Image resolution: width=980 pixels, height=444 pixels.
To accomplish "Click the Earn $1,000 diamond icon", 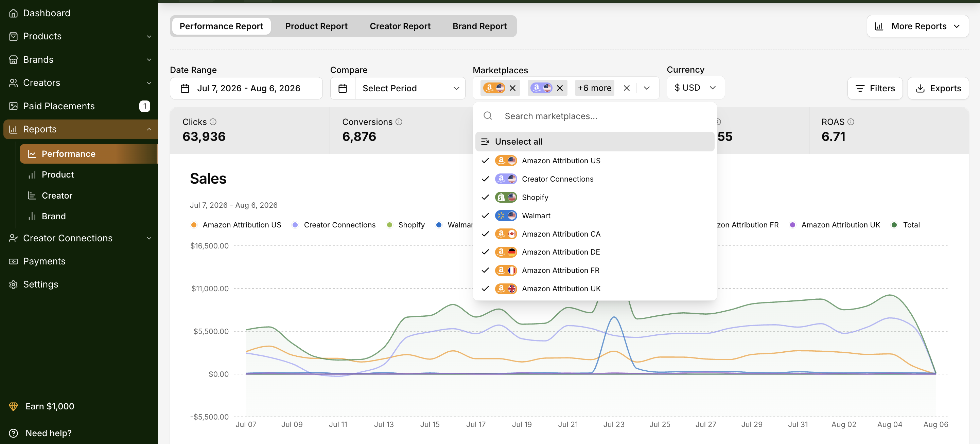I will (x=13, y=406).
